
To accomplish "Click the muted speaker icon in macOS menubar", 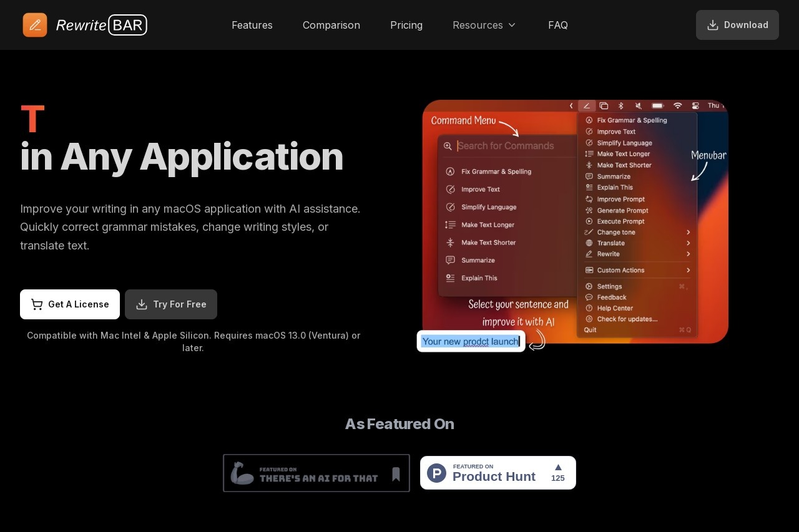I will 639,106.
